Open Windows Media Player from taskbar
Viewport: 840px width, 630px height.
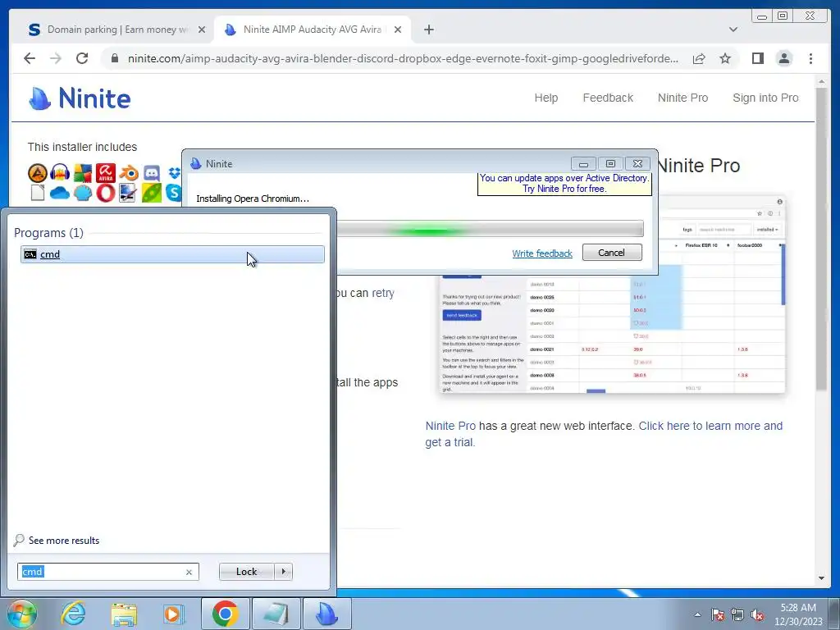tap(174, 614)
